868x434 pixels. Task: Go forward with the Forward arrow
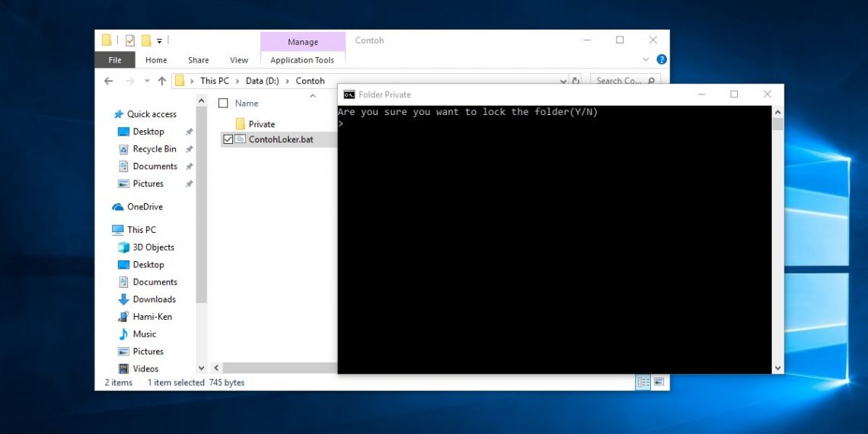[129, 81]
